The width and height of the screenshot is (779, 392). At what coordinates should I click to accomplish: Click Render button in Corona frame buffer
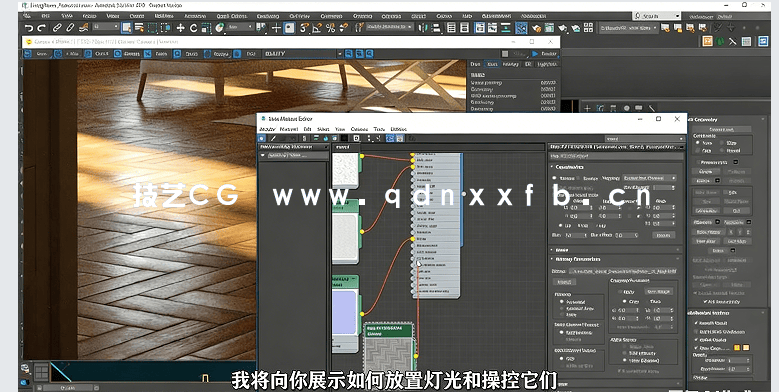(x=545, y=54)
